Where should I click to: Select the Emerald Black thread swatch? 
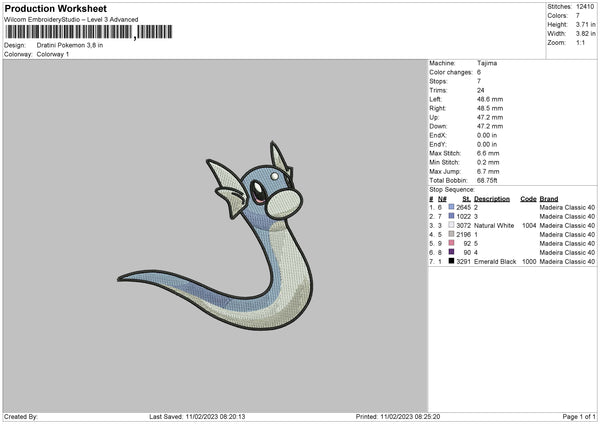(451, 261)
